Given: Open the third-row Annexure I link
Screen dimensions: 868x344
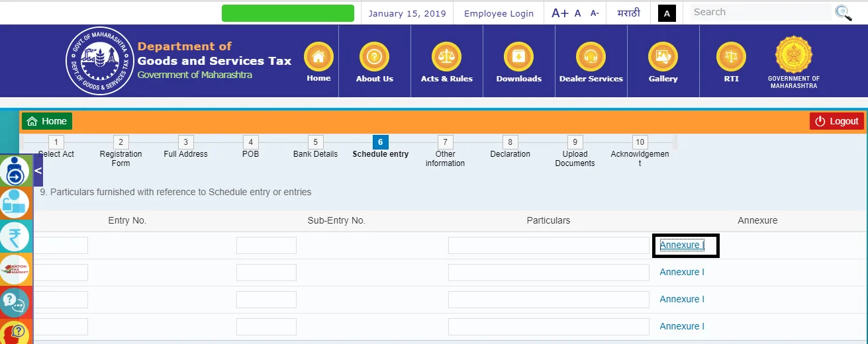Looking at the screenshot, I should click(682, 300).
